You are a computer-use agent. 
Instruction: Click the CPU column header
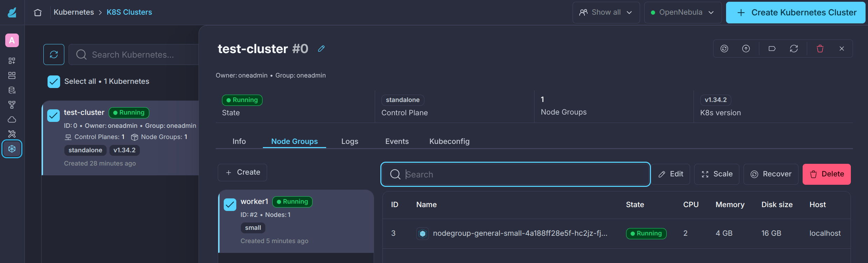691,205
